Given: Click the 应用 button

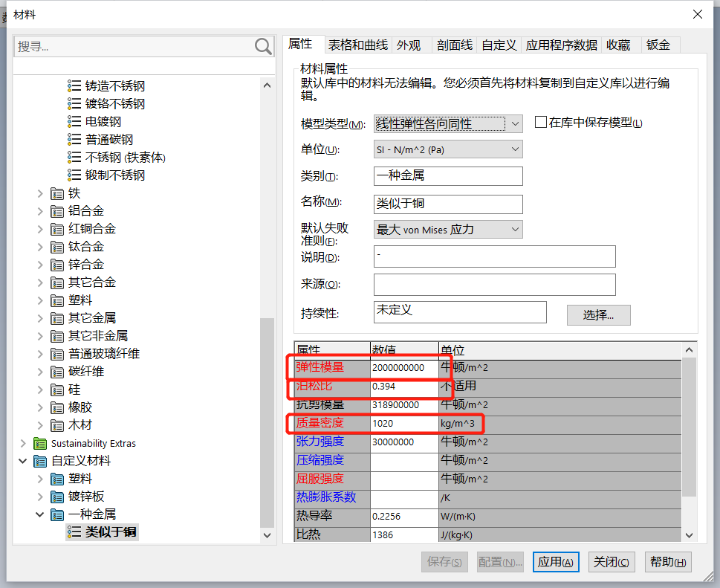Looking at the screenshot, I should 556,562.
